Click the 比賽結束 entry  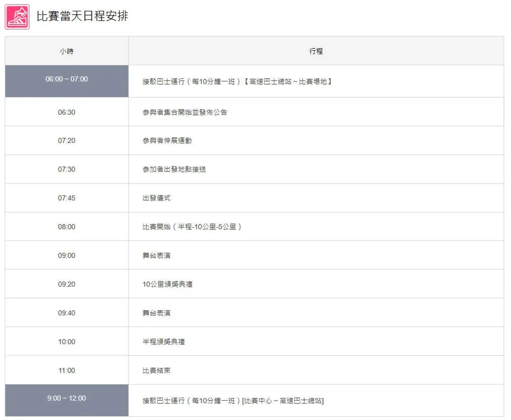pyautogui.click(x=156, y=370)
